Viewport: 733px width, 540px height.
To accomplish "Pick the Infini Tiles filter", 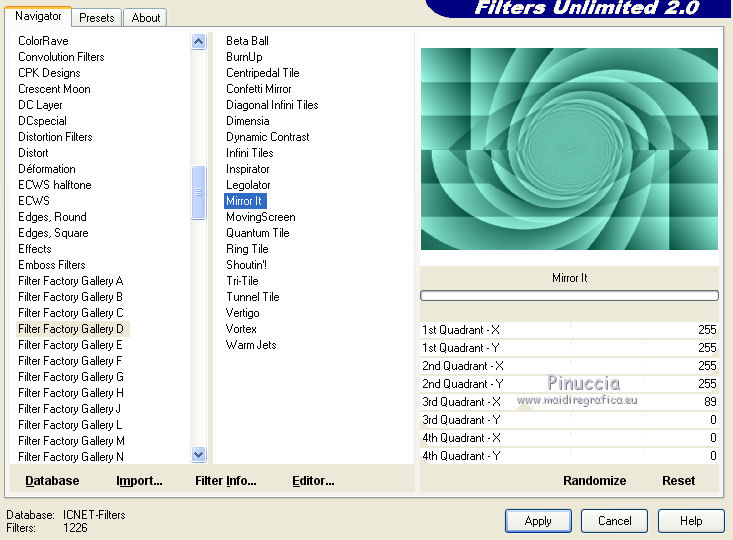I will pos(250,153).
